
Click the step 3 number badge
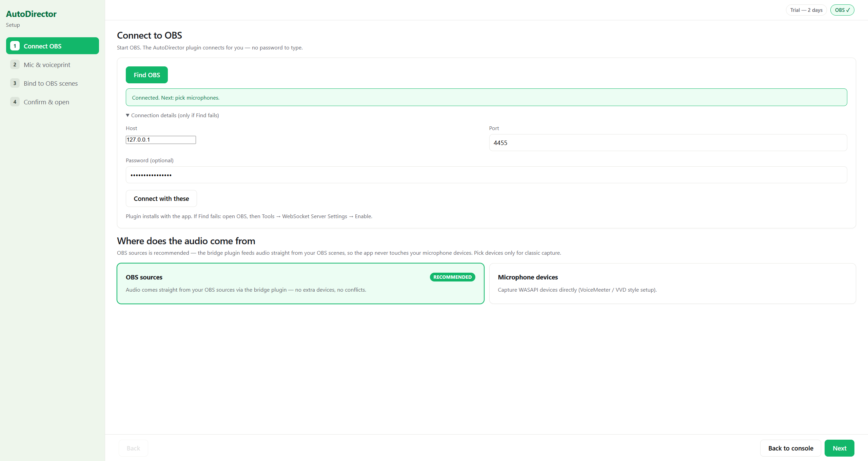click(x=15, y=83)
